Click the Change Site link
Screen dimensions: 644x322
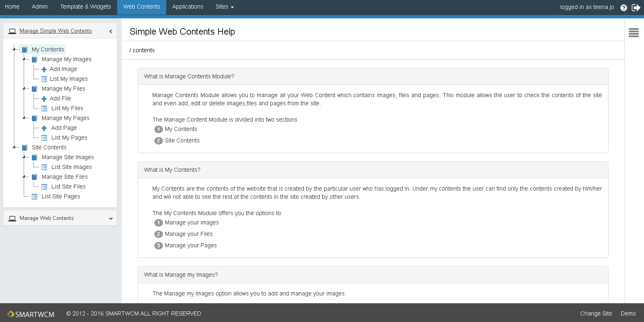[x=596, y=313]
